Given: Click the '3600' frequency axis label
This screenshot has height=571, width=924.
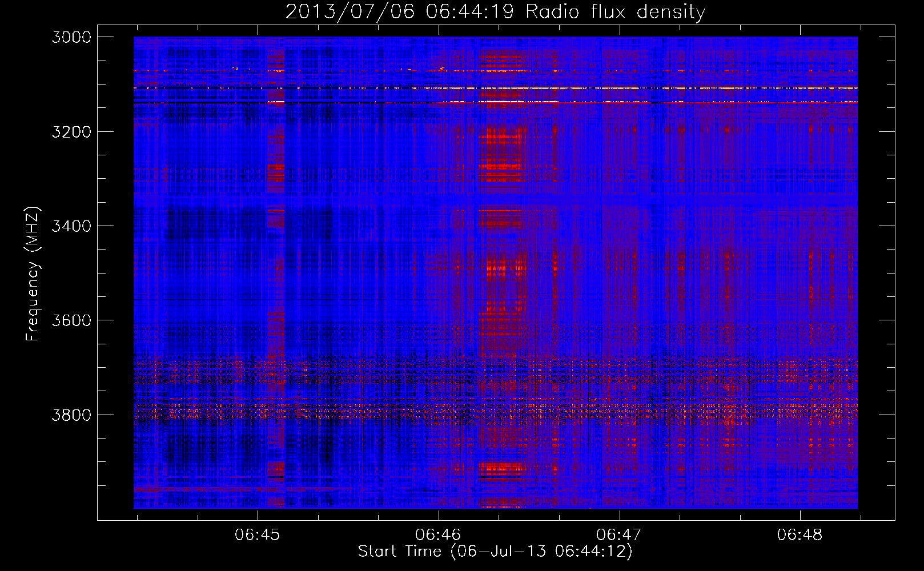Looking at the screenshot, I should (x=71, y=320).
